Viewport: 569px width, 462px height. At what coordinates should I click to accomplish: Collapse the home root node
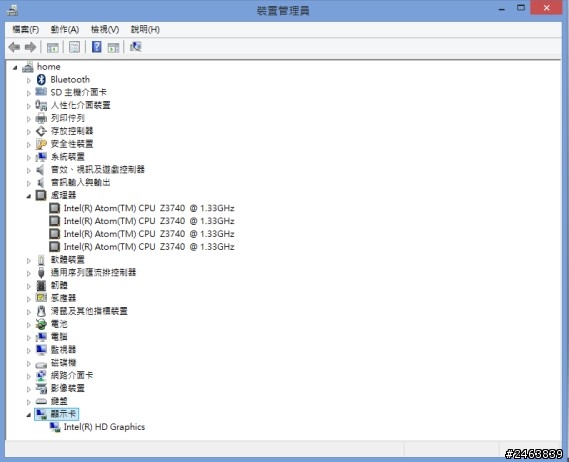pos(15,68)
